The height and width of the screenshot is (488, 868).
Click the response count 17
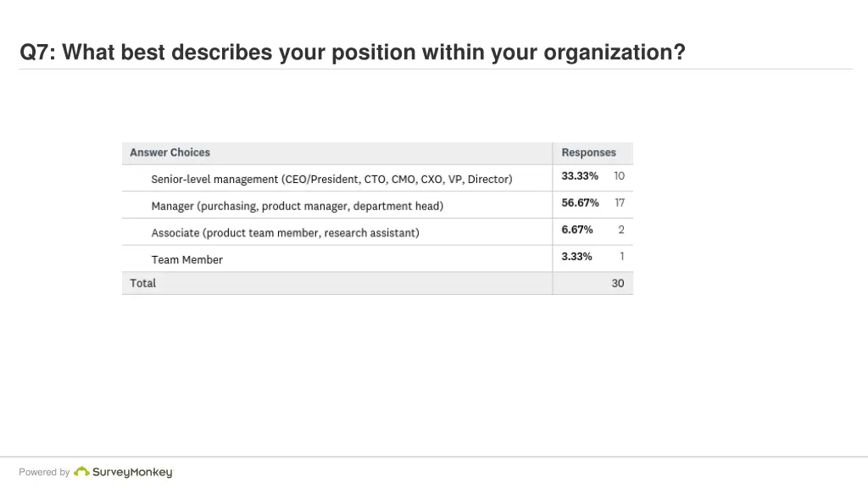click(x=620, y=202)
